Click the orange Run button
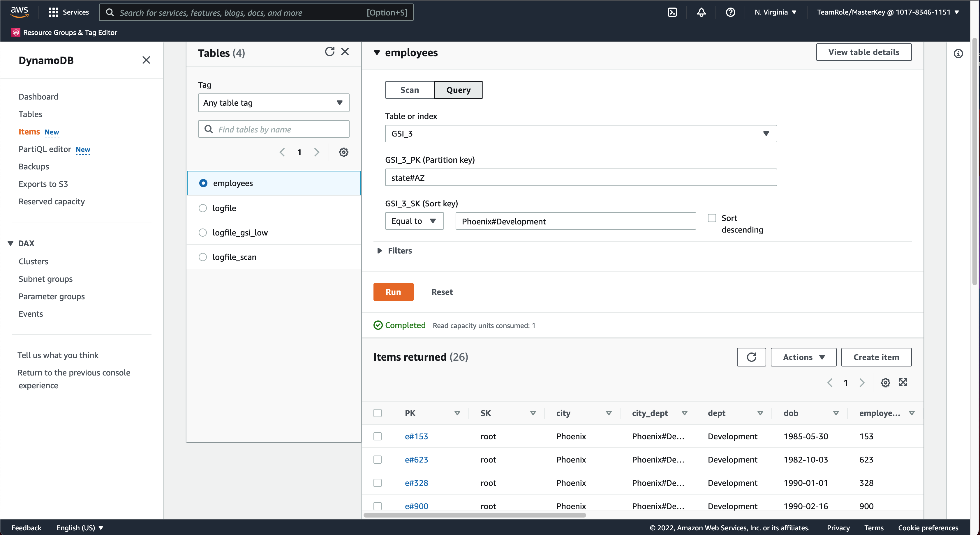This screenshot has height=535, width=980. pos(393,292)
